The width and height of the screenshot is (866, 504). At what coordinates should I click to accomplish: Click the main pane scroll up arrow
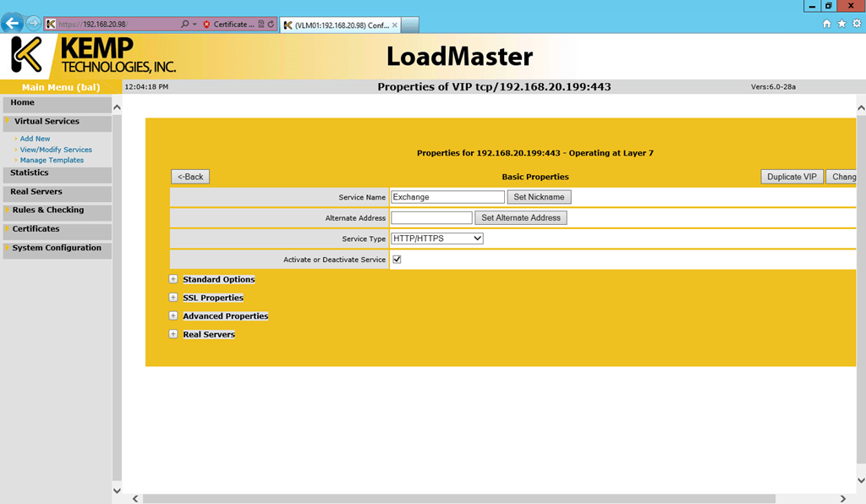[x=861, y=108]
